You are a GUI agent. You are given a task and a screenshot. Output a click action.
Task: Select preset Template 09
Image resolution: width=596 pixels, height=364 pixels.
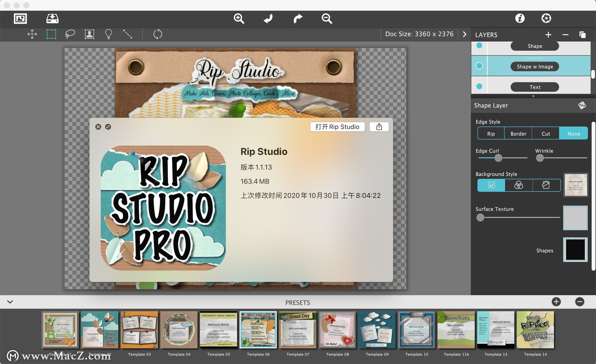377,330
